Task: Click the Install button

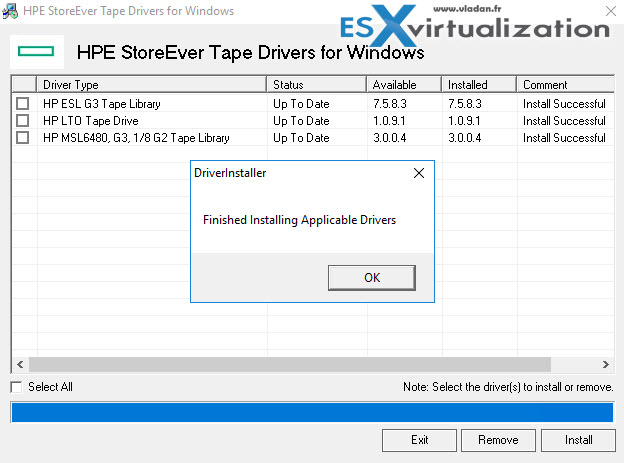Action: point(578,440)
